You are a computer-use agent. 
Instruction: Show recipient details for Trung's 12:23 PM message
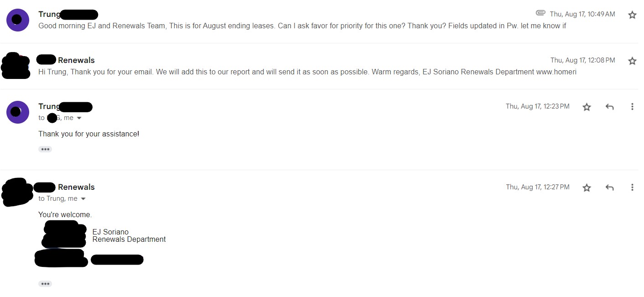tap(79, 118)
